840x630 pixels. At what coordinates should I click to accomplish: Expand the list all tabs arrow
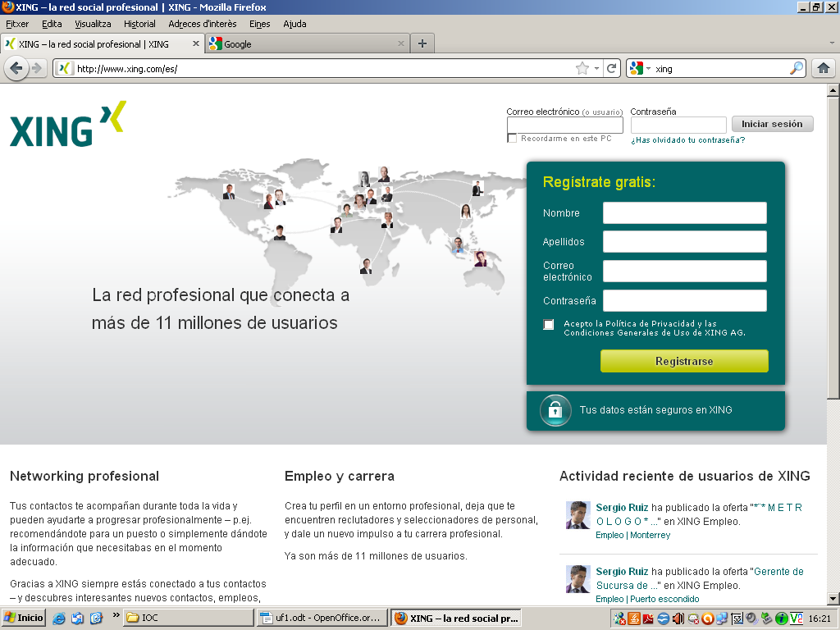click(831, 43)
